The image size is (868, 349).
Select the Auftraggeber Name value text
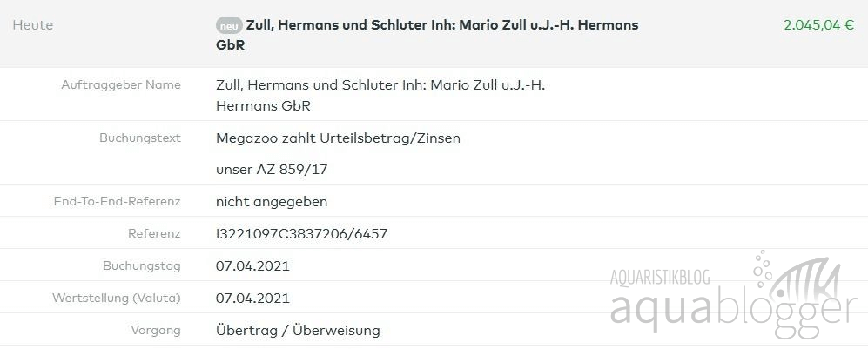(x=380, y=96)
